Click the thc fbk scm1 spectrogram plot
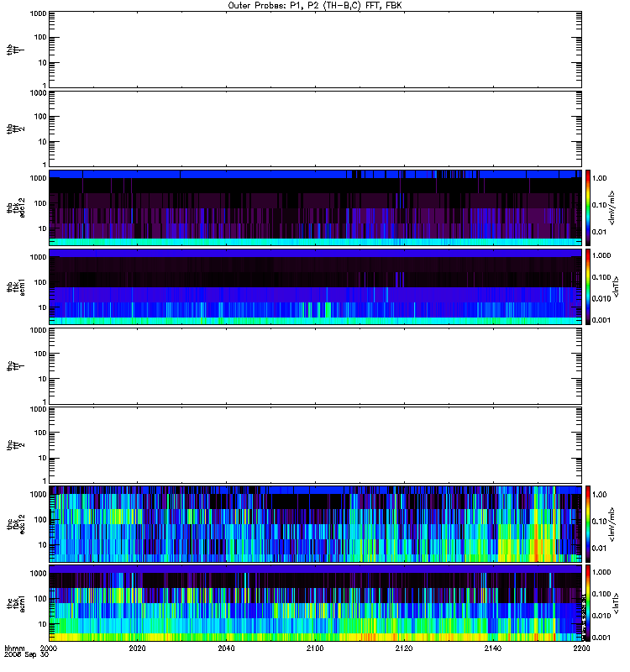The height and width of the screenshot is (672, 630). 315,603
